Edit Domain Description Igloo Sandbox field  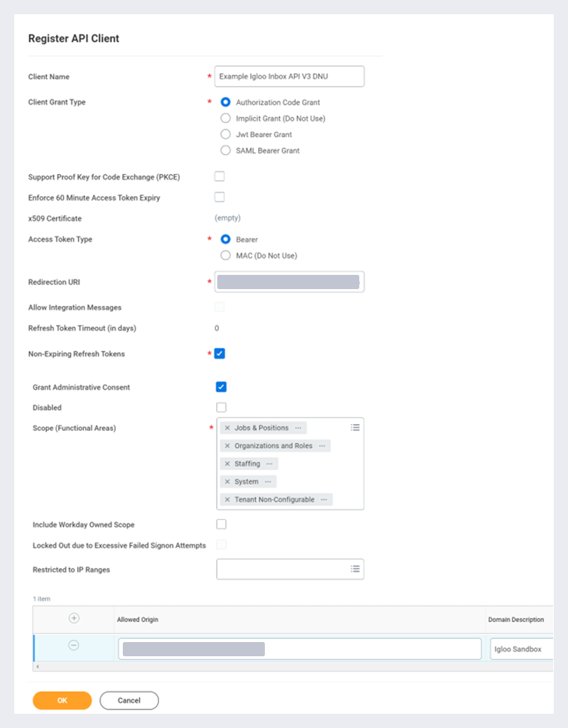click(522, 649)
